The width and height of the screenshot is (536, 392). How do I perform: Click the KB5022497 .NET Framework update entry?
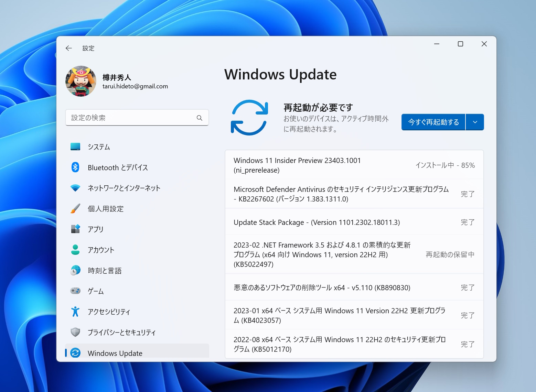point(354,254)
